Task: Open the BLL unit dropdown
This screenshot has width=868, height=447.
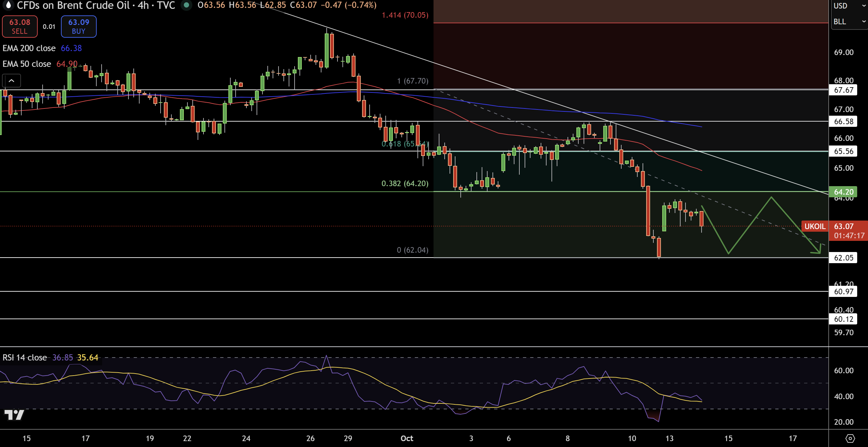Action: (849, 22)
